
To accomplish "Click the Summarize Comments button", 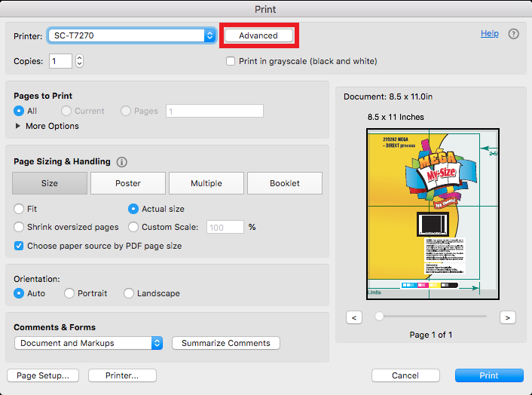I will (x=226, y=343).
